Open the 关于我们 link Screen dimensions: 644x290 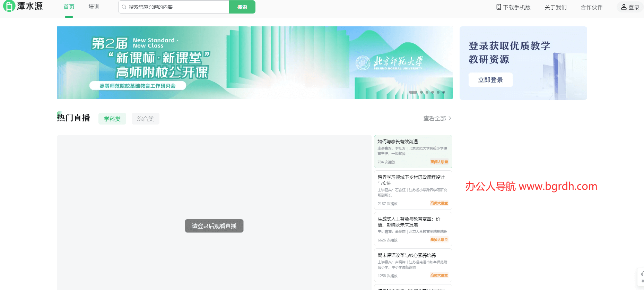pyautogui.click(x=556, y=7)
